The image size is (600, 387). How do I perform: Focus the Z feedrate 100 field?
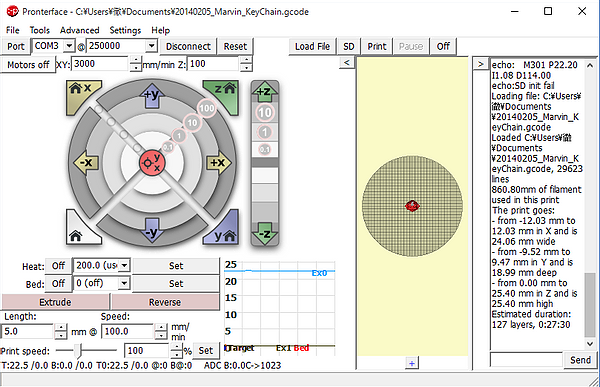[x=214, y=64]
